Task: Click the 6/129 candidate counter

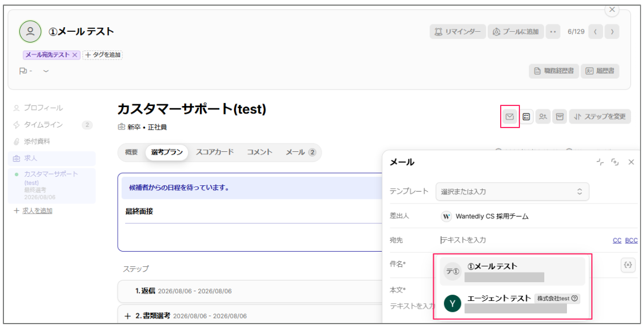Action: point(576,32)
